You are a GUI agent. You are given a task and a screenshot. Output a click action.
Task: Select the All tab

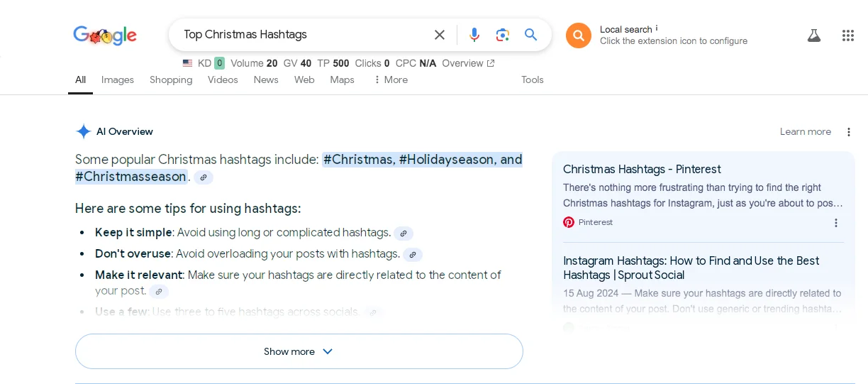pyautogui.click(x=81, y=79)
